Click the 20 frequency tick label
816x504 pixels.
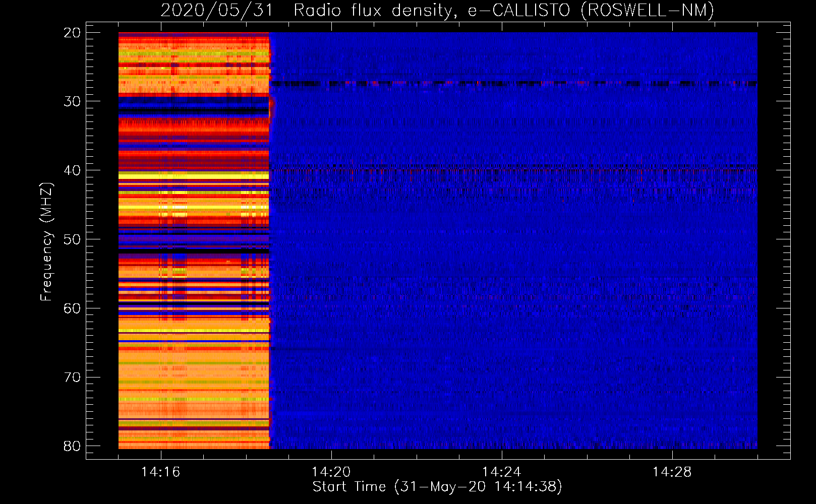(x=72, y=33)
